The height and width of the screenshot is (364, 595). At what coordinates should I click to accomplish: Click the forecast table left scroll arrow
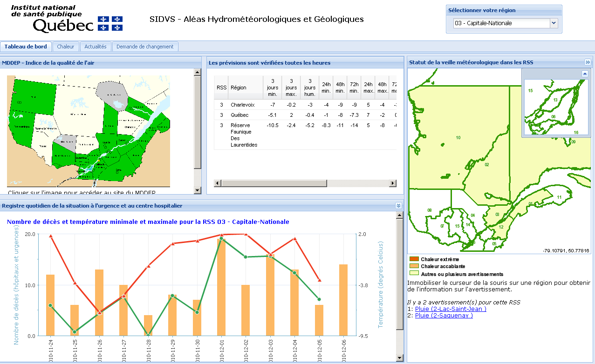pyautogui.click(x=217, y=183)
